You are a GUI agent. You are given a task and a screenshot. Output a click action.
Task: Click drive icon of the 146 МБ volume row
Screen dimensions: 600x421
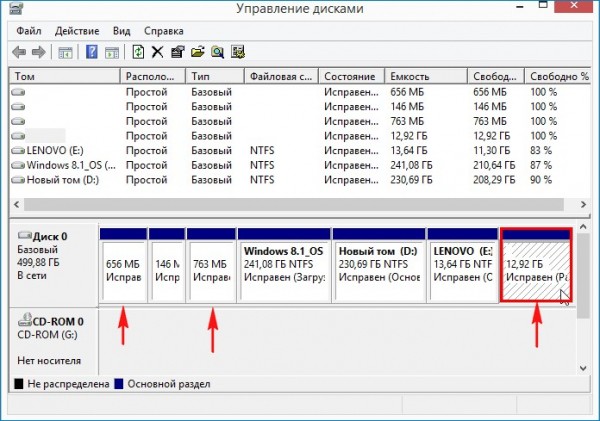pyautogui.click(x=18, y=107)
